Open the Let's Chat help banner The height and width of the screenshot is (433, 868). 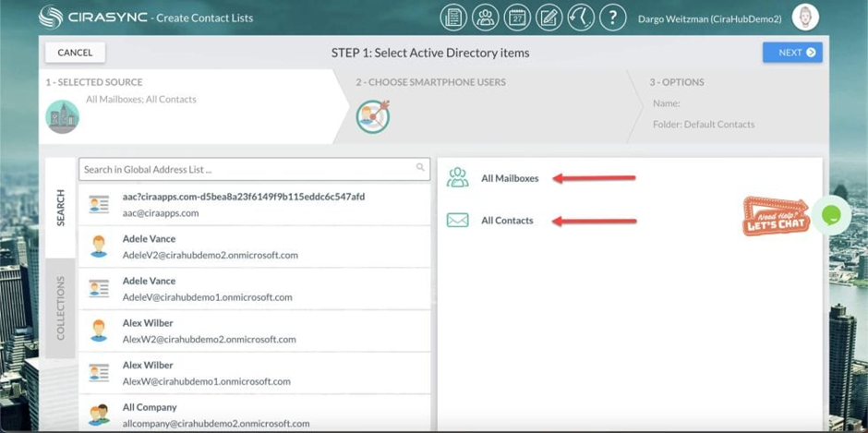tap(776, 216)
